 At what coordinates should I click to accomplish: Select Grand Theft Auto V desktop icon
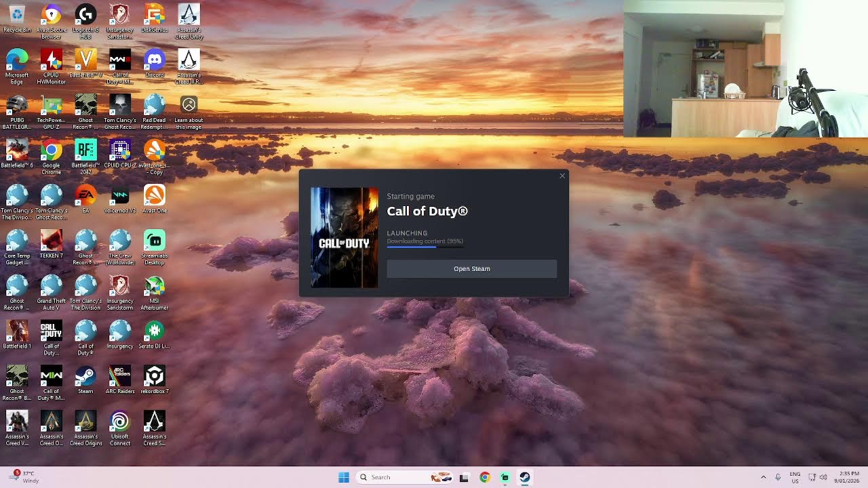point(52,293)
